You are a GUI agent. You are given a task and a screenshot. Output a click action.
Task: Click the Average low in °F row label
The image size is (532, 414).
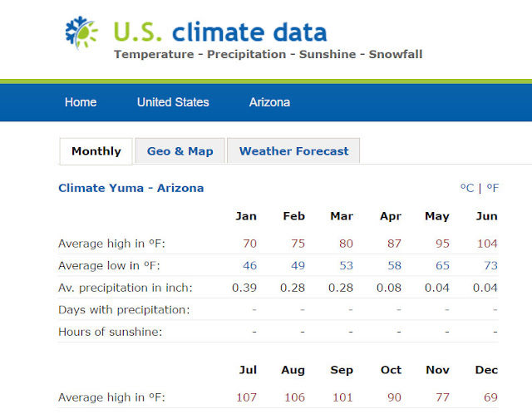point(109,265)
